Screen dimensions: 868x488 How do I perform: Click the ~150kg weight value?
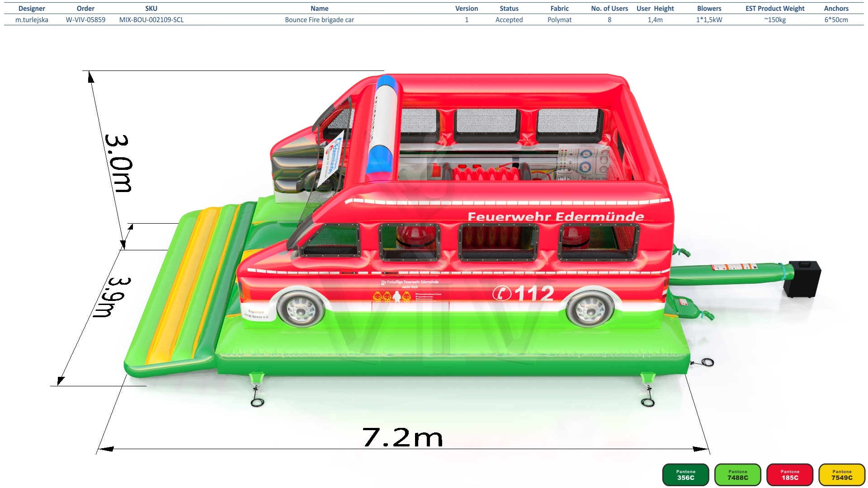click(775, 20)
